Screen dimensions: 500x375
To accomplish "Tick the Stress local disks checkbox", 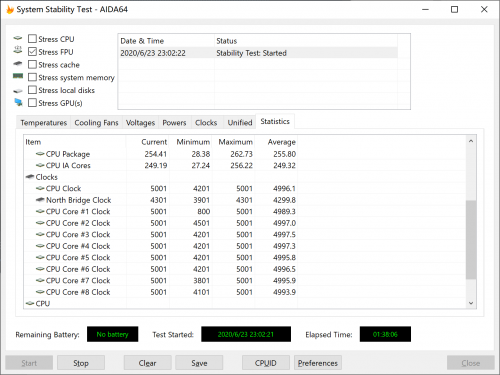I will [x=32, y=90].
